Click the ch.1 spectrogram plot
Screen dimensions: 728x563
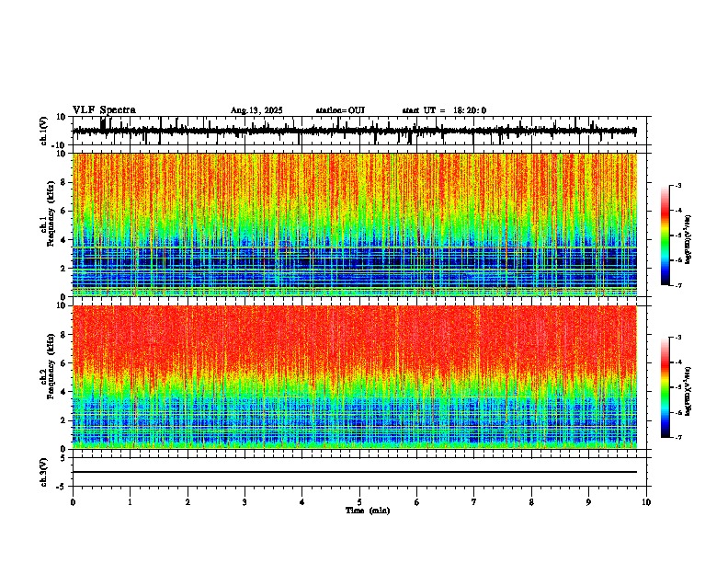355,224
